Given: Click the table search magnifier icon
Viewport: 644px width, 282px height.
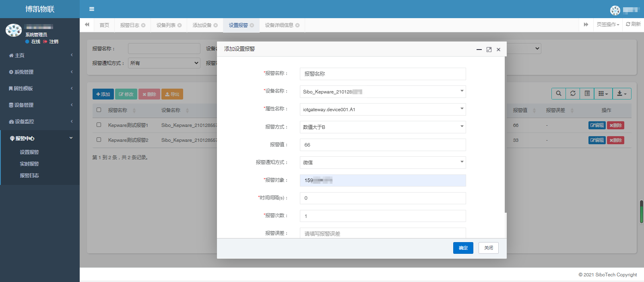Looking at the screenshot, I should (x=559, y=93).
